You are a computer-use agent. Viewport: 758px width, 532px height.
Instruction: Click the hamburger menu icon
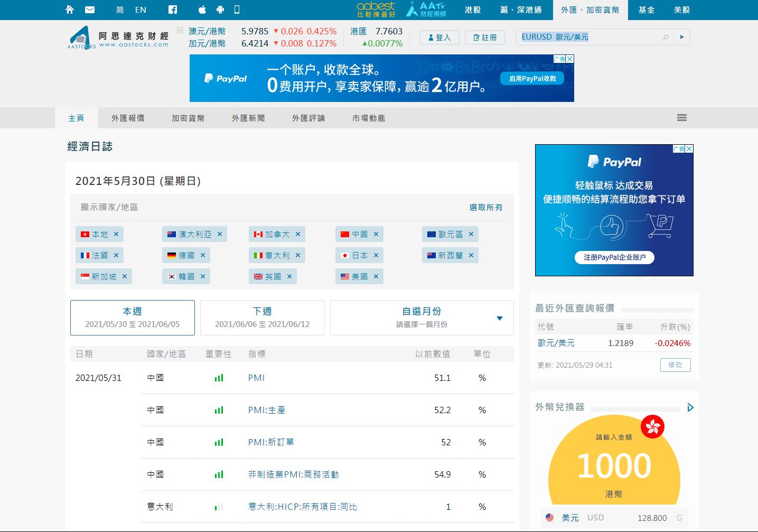tap(681, 118)
